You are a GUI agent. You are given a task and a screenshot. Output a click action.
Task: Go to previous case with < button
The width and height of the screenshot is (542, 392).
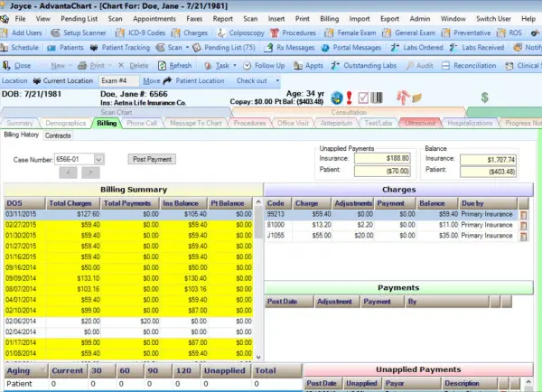(x=68, y=173)
